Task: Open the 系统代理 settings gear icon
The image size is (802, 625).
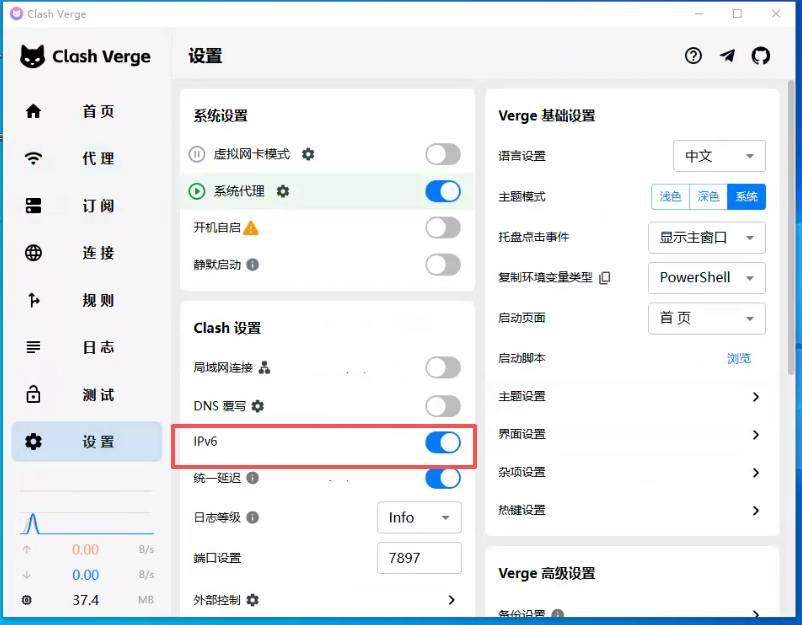Action: coord(283,191)
